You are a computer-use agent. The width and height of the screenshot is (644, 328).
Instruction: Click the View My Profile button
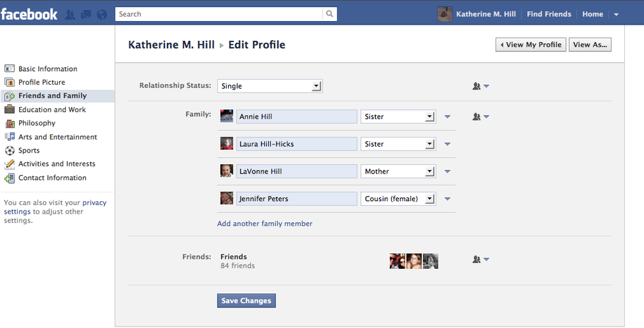pyautogui.click(x=530, y=45)
